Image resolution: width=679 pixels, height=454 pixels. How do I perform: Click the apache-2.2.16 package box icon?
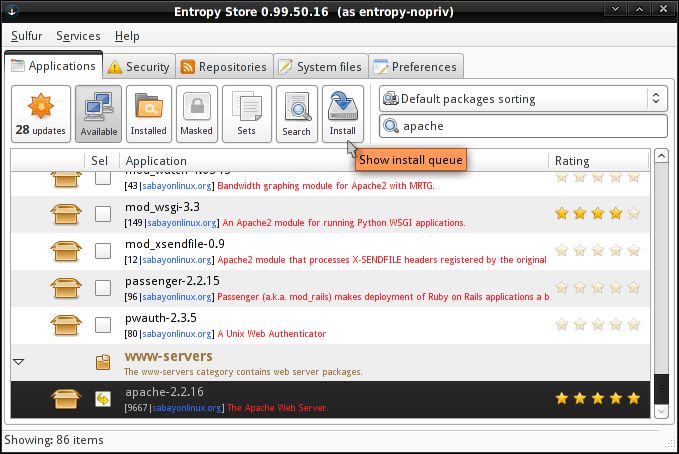66,399
